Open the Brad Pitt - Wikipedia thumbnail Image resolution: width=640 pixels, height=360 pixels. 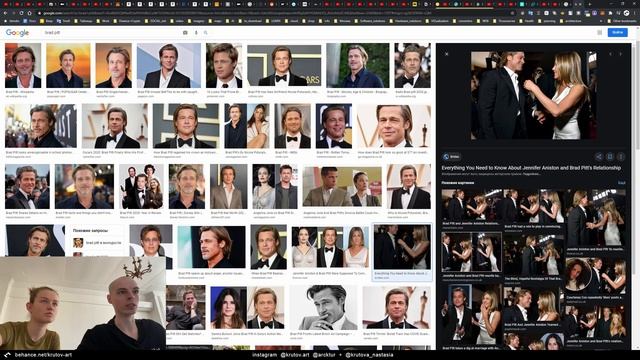tap(23, 66)
